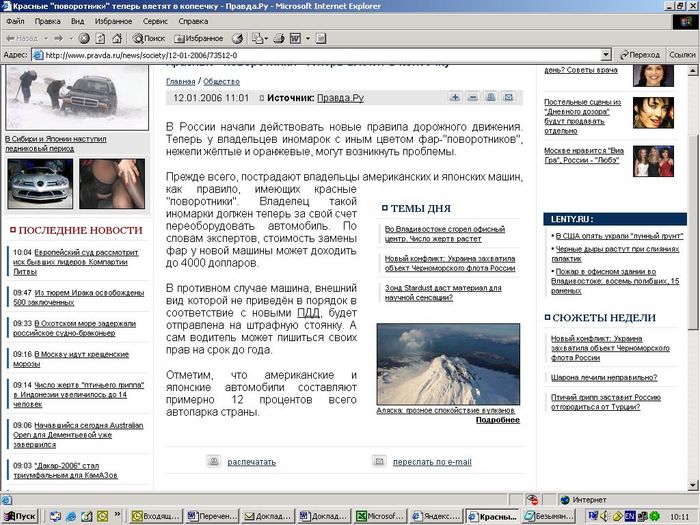Image resolution: width=700 pixels, height=525 pixels.
Task: Click the article email envelope icon beside date
Action: click(508, 97)
